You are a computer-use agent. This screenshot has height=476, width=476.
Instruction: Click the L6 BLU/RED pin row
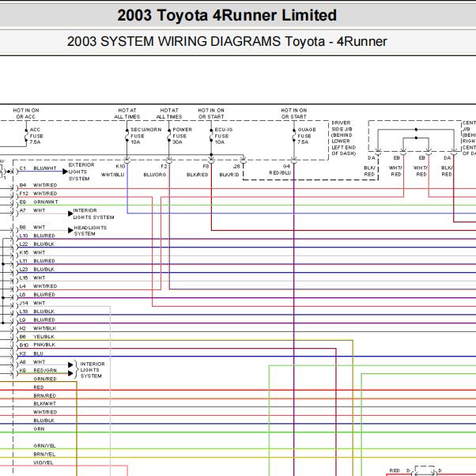(x=37, y=295)
